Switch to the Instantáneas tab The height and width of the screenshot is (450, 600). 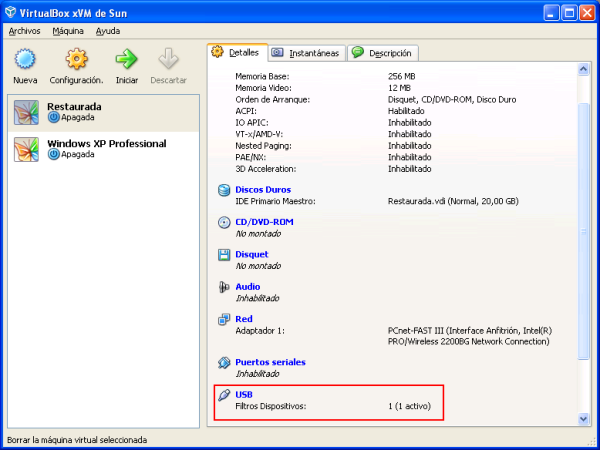click(305, 53)
